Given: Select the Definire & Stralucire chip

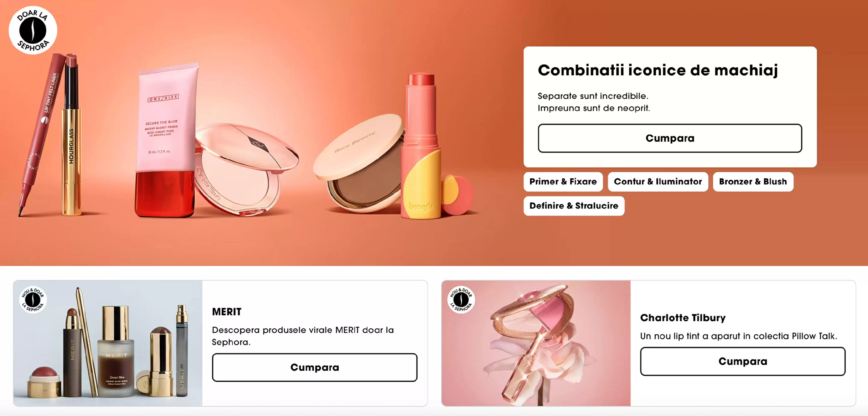Looking at the screenshot, I should pyautogui.click(x=573, y=206).
